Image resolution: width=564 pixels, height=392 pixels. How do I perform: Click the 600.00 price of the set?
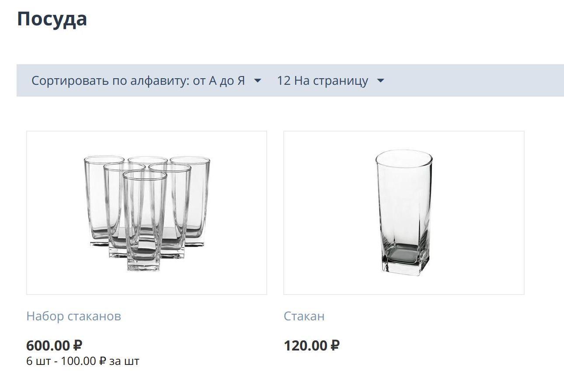click(x=48, y=346)
